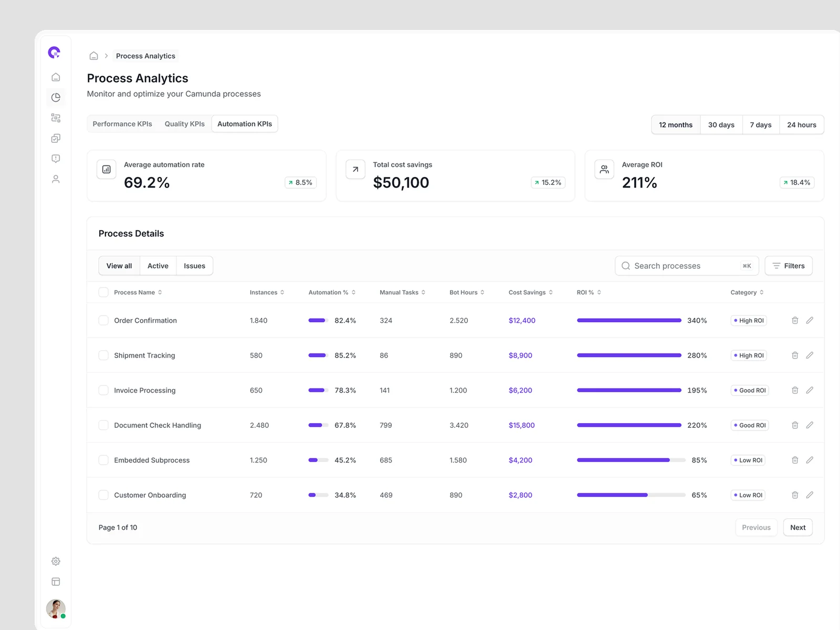The height and width of the screenshot is (630, 840).
Task: Open the Filters menu
Action: click(788, 266)
